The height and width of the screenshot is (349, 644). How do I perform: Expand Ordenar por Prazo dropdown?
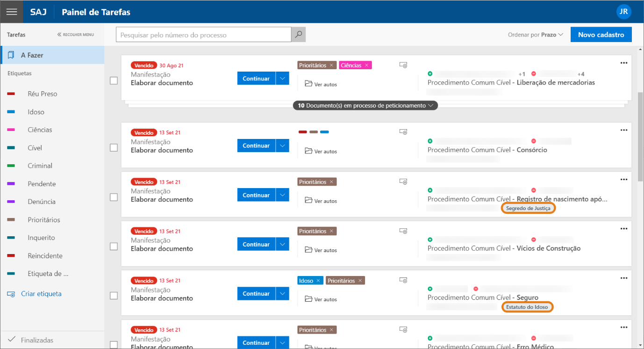click(x=536, y=35)
